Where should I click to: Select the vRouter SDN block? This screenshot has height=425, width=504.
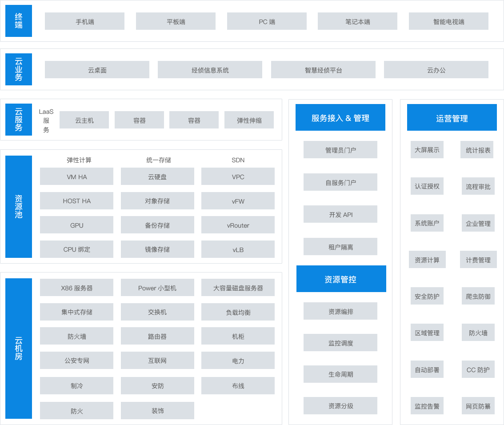[238, 225]
